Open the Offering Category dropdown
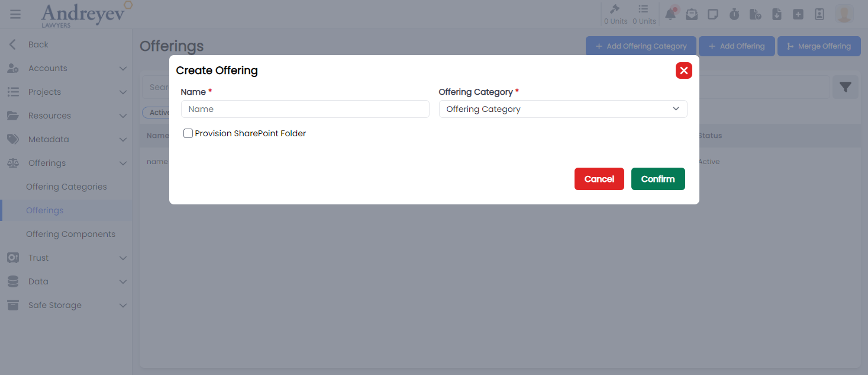This screenshot has height=375, width=868. pyautogui.click(x=562, y=109)
